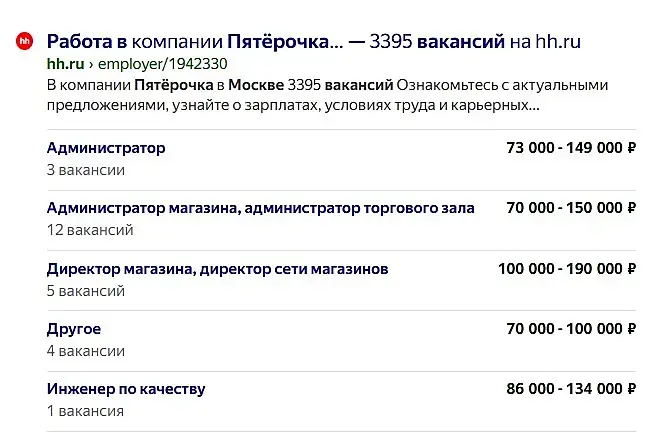
Task: Open Администратор магазина, администратор торгового зала
Action: [x=260, y=208]
